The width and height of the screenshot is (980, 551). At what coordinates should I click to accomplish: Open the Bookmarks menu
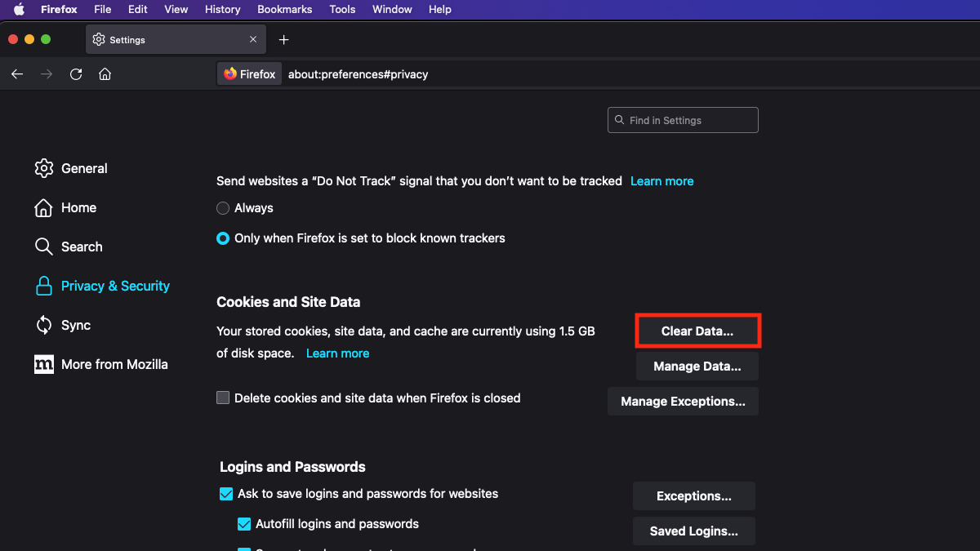[284, 10]
